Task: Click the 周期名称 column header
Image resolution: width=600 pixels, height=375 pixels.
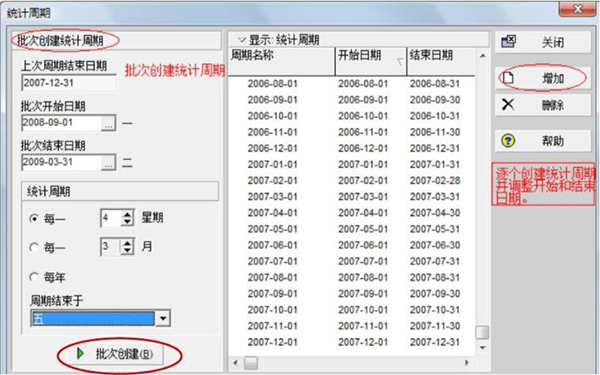Action: click(x=282, y=61)
